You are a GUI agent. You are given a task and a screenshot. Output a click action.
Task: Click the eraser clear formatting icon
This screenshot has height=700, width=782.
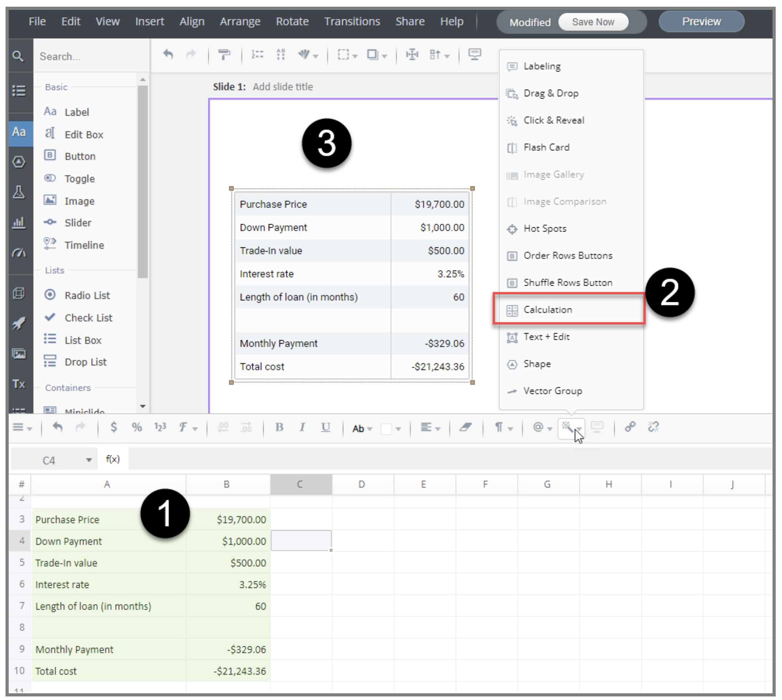(x=466, y=427)
